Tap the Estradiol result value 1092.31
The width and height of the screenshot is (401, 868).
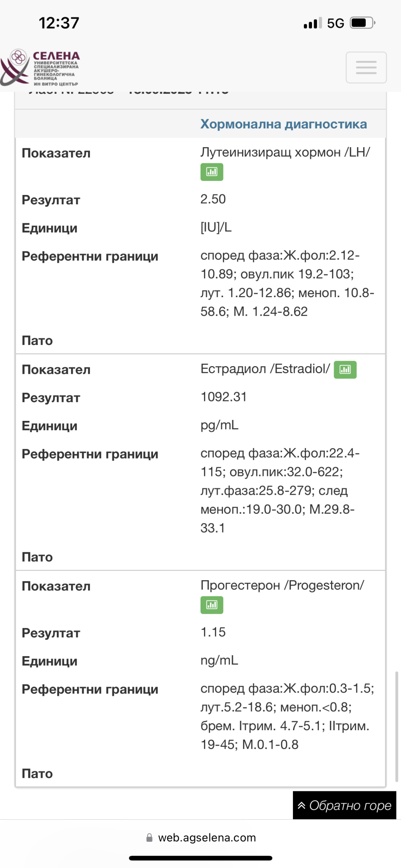[x=223, y=397]
